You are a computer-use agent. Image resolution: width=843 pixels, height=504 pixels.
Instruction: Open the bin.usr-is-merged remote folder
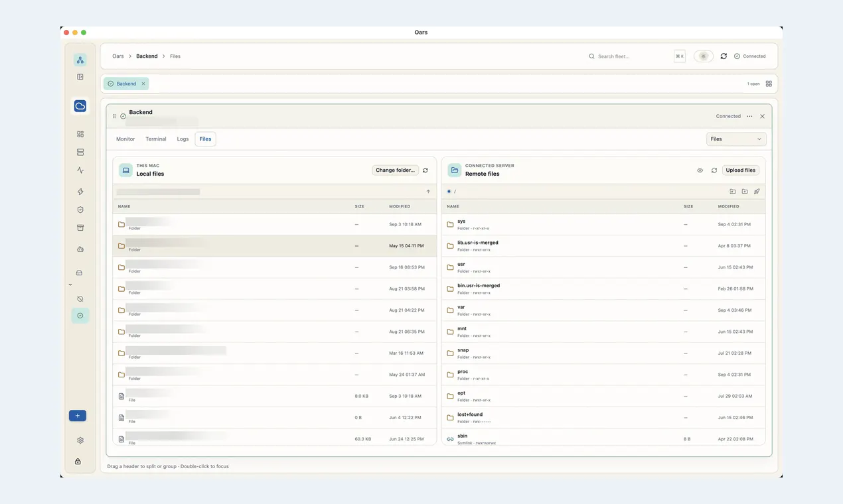tap(603, 288)
